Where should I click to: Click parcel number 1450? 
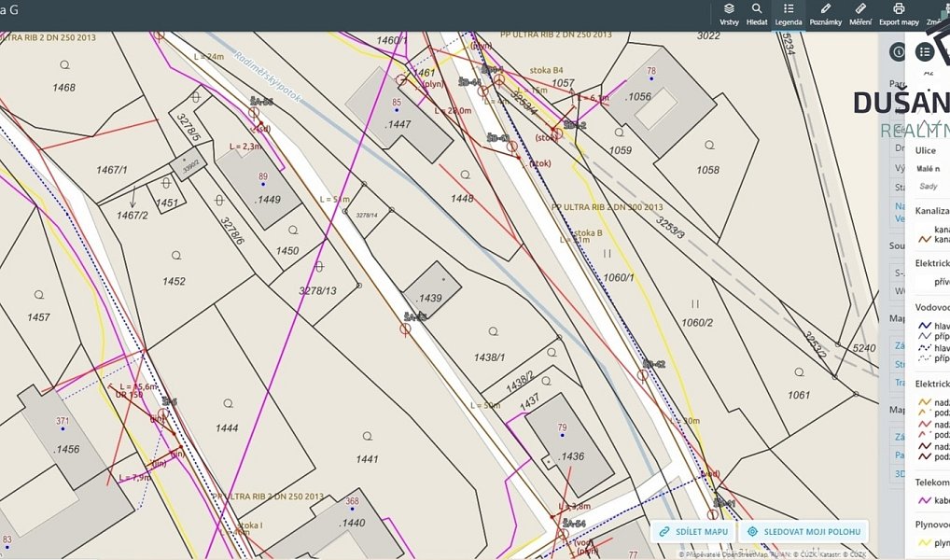[287, 250]
